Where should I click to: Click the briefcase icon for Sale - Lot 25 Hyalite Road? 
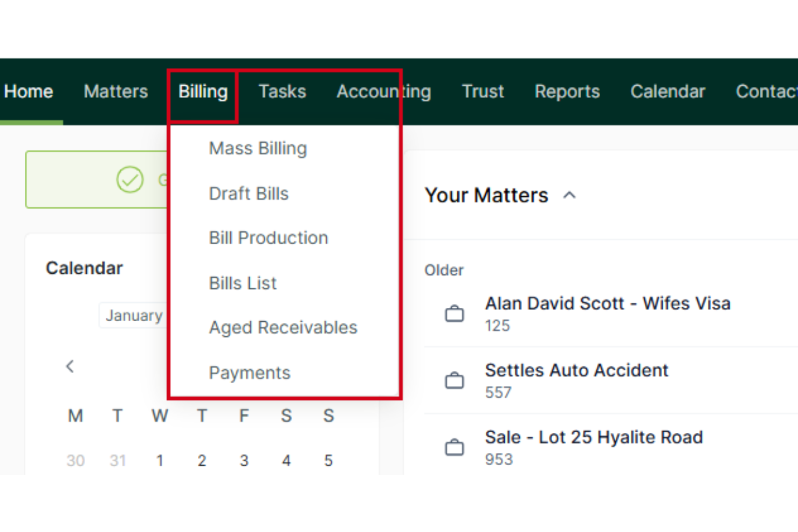point(455,447)
